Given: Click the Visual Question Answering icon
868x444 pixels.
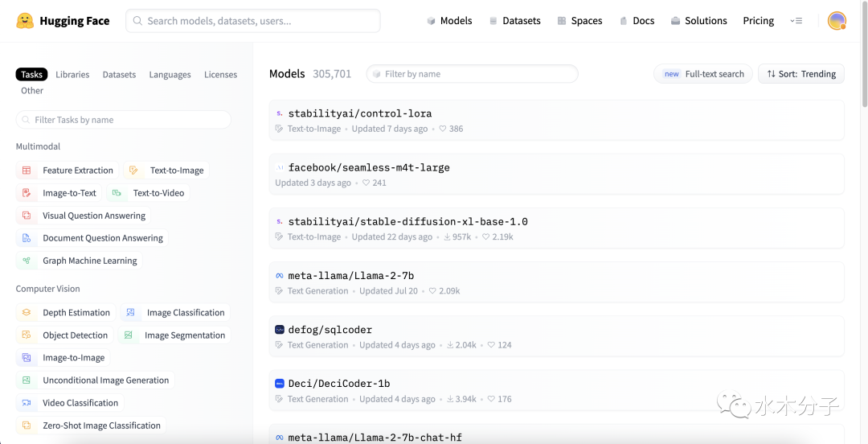Looking at the screenshot, I should click(27, 216).
